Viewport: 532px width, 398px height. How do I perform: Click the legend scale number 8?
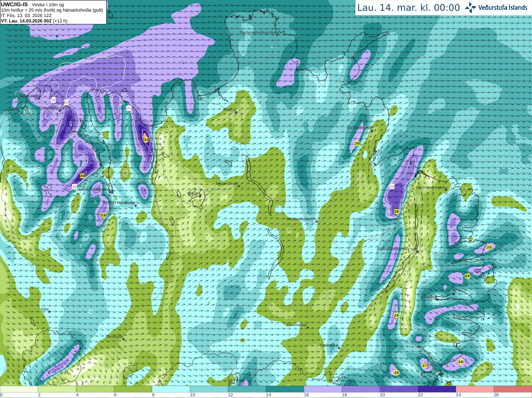153,395
